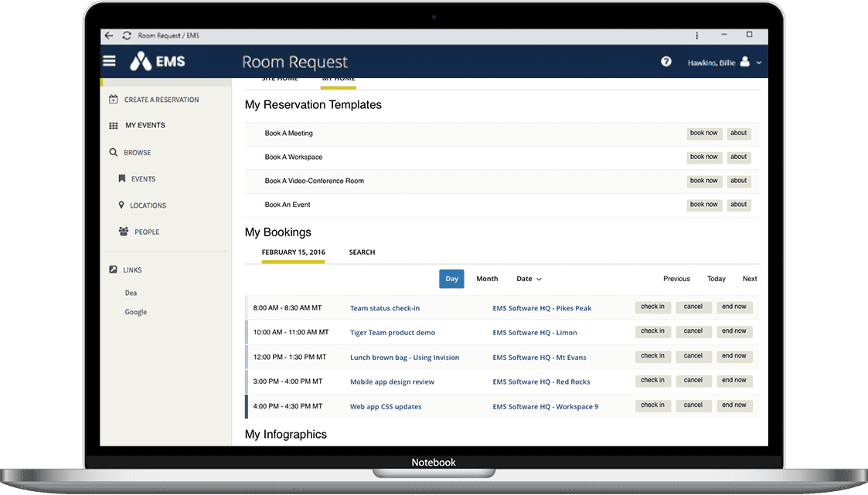Open My Events grid icon

(114, 126)
